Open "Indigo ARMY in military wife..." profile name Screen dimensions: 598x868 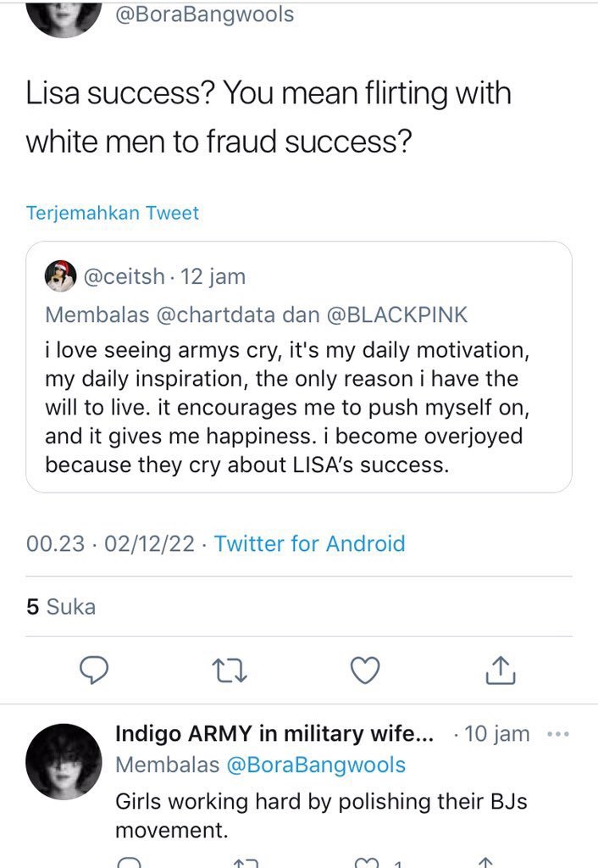coord(274,734)
